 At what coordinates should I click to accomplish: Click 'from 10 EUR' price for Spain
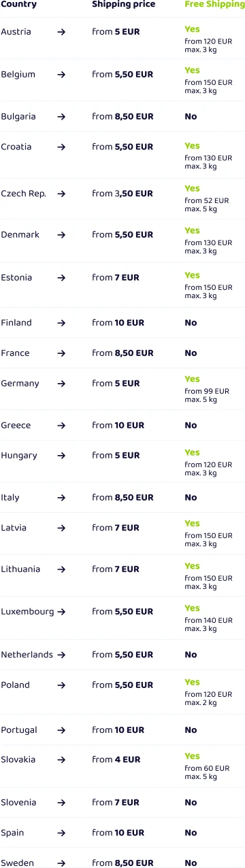(x=118, y=833)
